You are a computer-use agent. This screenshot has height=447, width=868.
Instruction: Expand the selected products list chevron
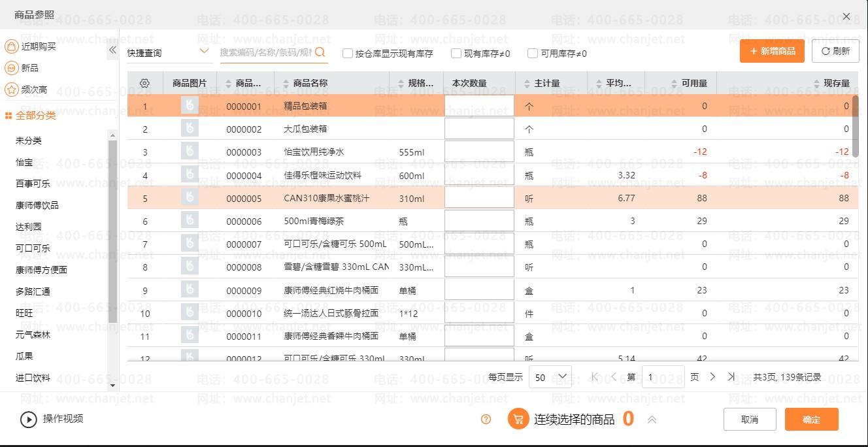click(x=652, y=420)
